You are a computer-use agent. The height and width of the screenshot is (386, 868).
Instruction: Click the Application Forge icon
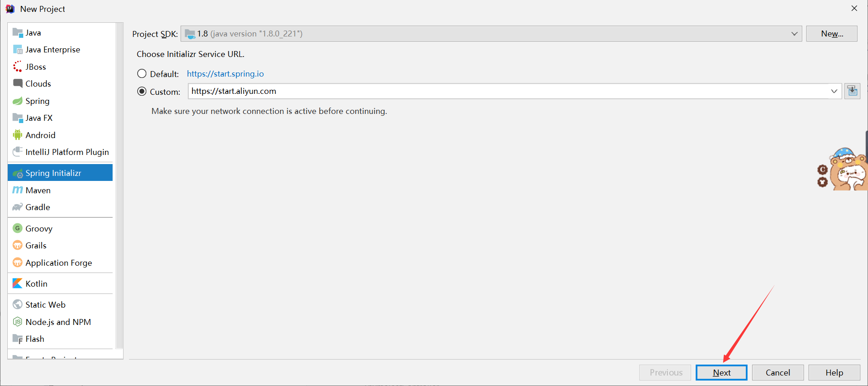point(18,262)
